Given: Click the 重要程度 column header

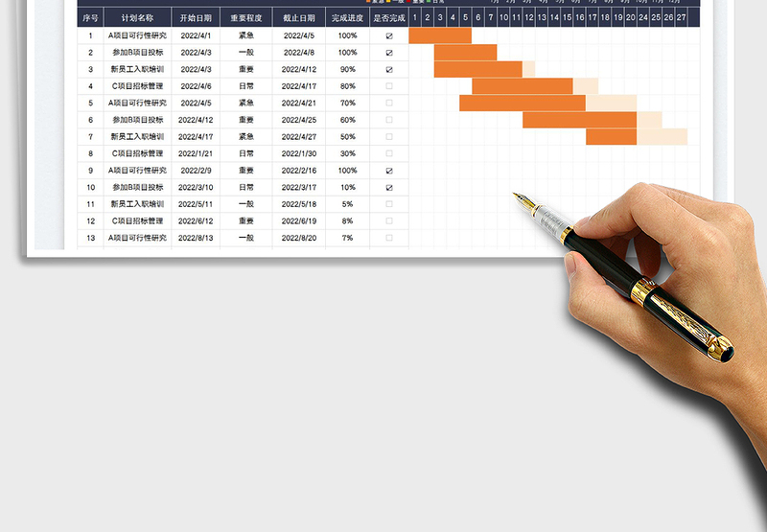Looking at the screenshot, I should (245, 17).
